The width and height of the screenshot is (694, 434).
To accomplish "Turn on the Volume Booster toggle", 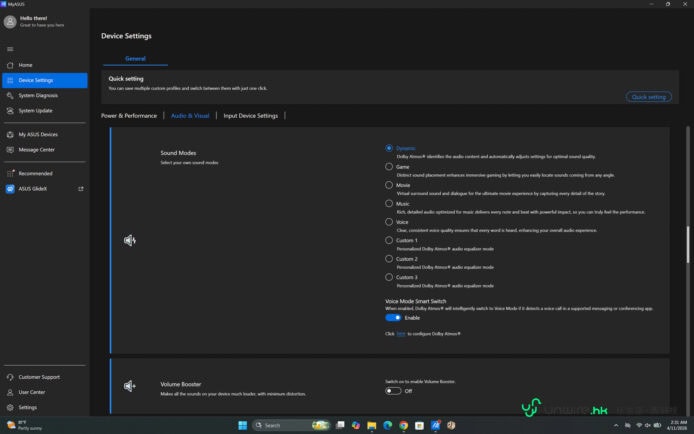I will pos(393,391).
